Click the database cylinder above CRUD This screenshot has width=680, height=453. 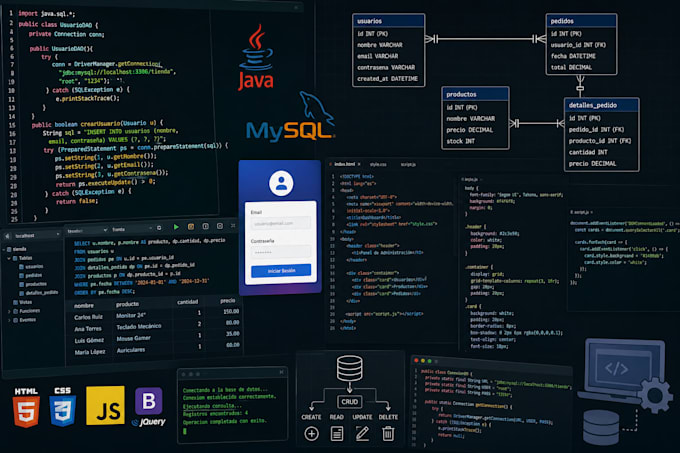pos(350,368)
